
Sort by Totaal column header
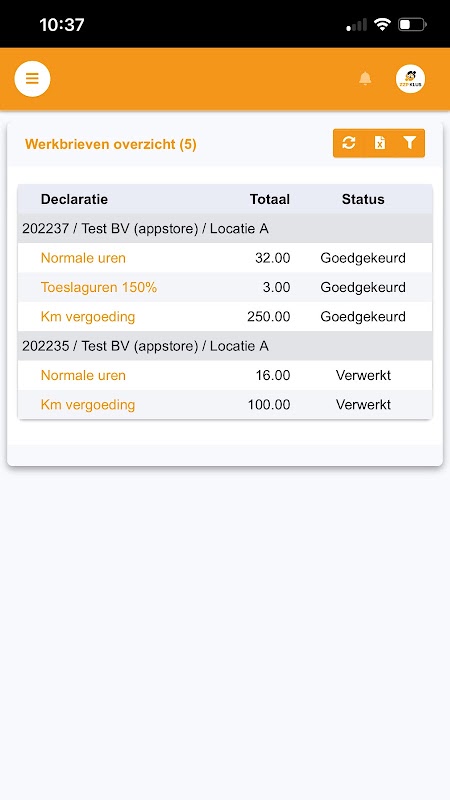(x=270, y=199)
